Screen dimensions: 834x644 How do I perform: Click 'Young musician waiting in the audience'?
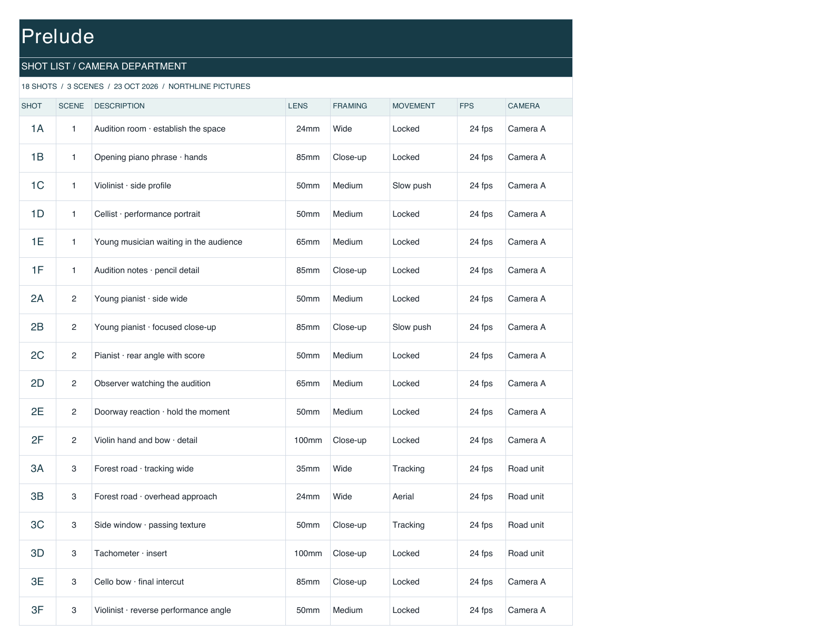pyautogui.click(x=168, y=242)
